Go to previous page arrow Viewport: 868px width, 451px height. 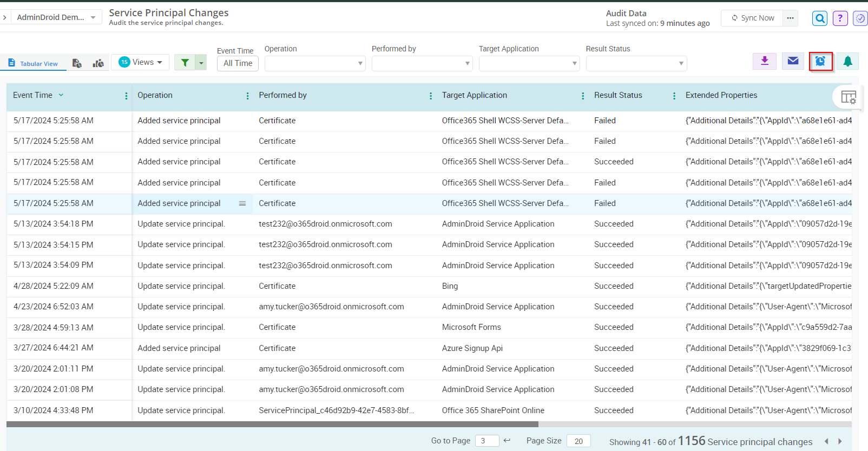(x=826, y=441)
